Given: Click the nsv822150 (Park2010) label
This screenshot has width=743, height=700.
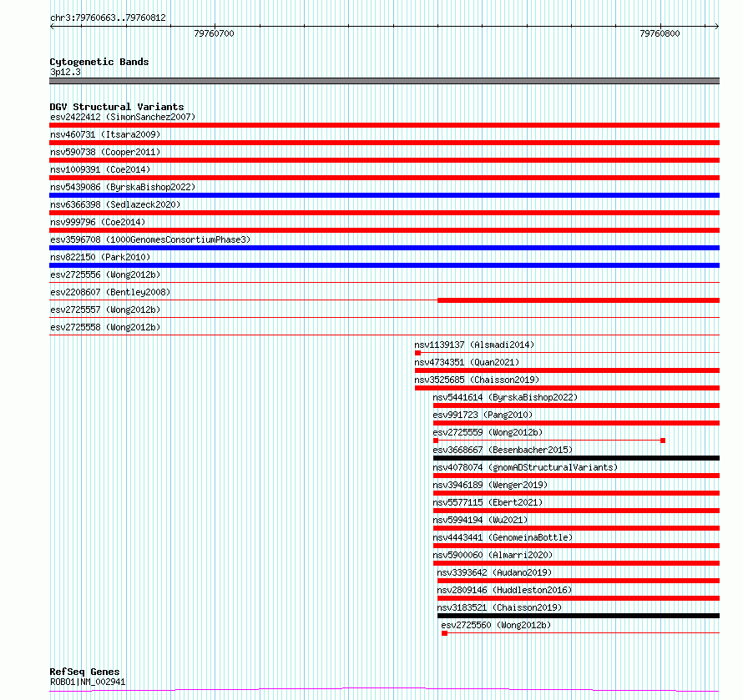Looking at the screenshot, I should [x=100, y=257].
